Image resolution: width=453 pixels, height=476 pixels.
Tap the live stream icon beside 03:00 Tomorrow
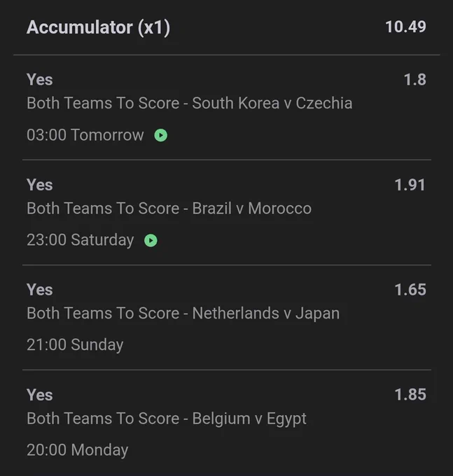tap(160, 135)
